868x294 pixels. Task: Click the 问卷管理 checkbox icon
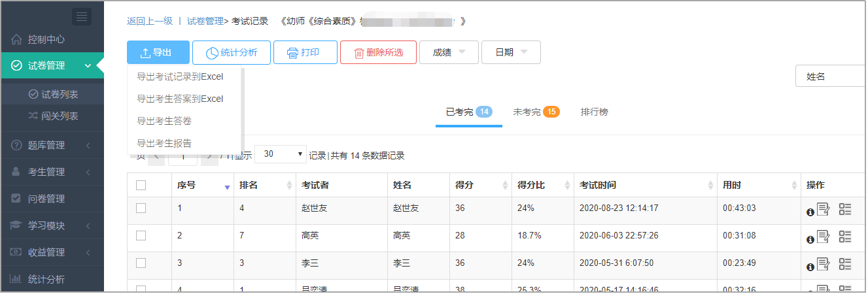point(16,199)
